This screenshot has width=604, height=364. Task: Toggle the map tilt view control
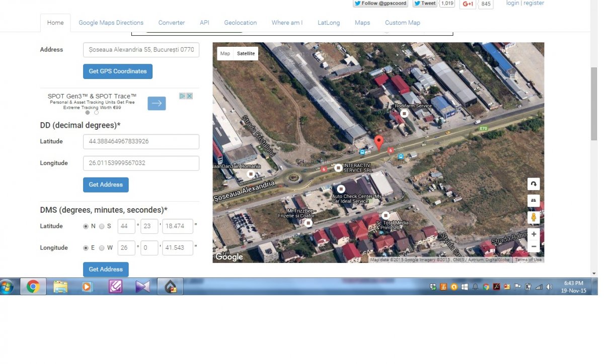534,200
